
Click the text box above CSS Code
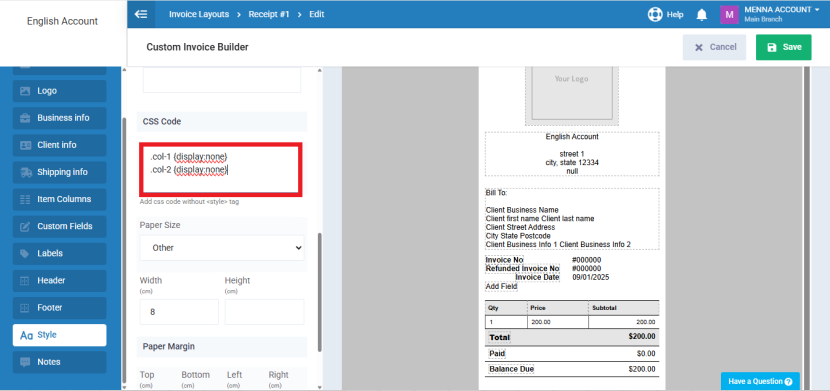222,79
